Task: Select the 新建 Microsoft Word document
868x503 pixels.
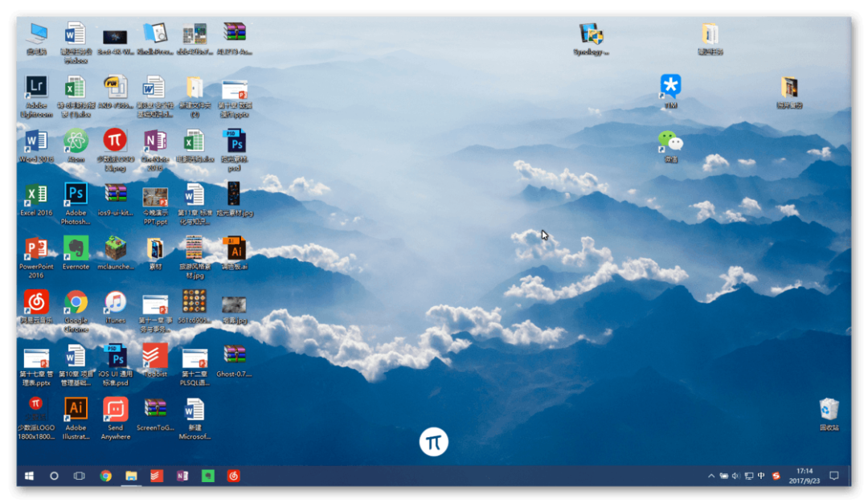Action: coord(194,419)
